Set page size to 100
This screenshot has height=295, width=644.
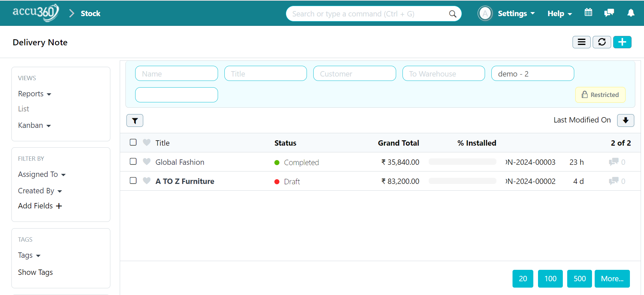550,279
